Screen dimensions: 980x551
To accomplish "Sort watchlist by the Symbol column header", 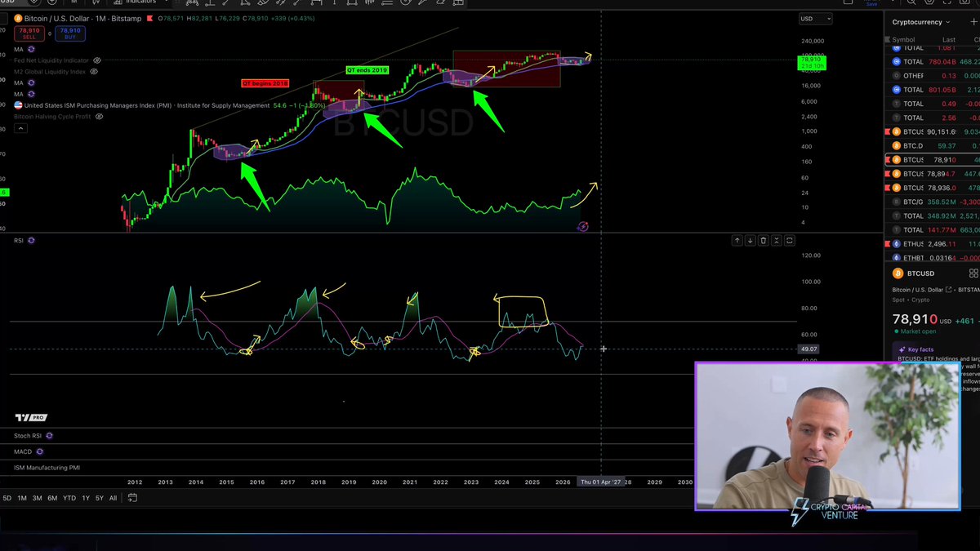I will pos(903,39).
